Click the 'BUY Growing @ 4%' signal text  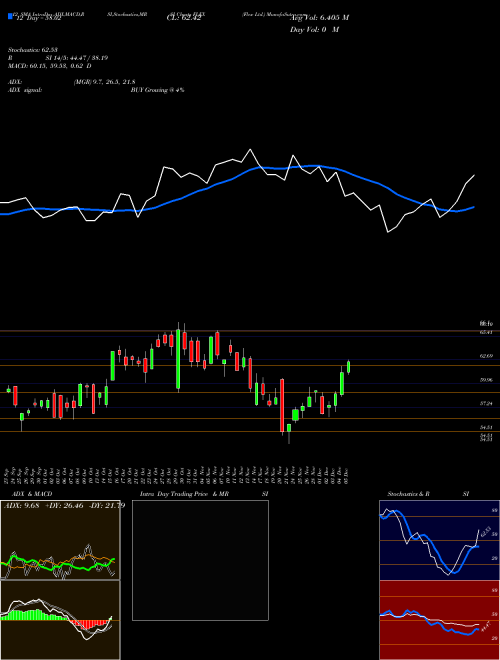(x=157, y=90)
